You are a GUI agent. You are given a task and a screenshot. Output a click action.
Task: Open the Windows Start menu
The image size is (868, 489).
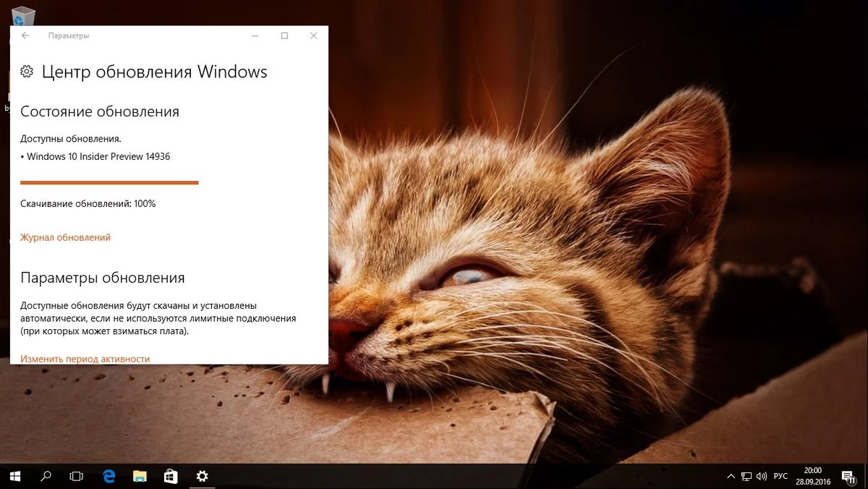point(14,476)
